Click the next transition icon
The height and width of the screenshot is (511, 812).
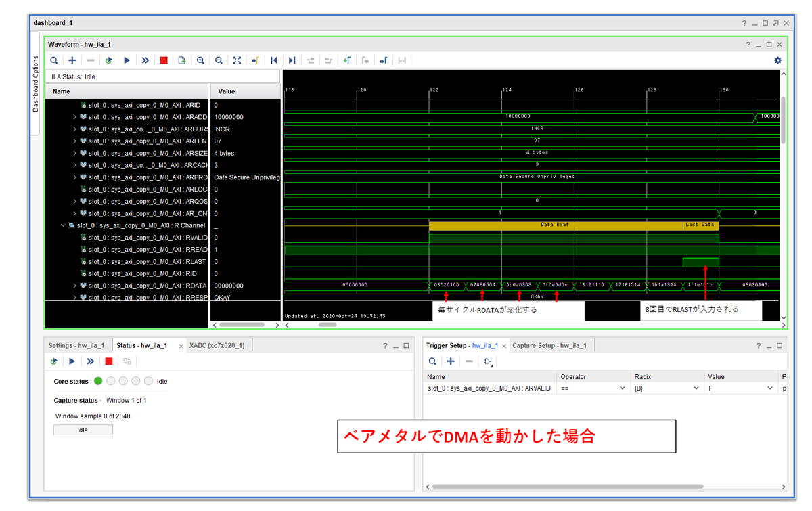click(x=329, y=60)
